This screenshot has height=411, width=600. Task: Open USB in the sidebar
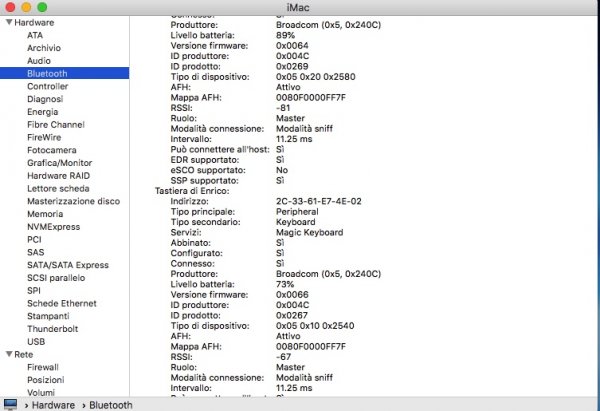point(36,341)
